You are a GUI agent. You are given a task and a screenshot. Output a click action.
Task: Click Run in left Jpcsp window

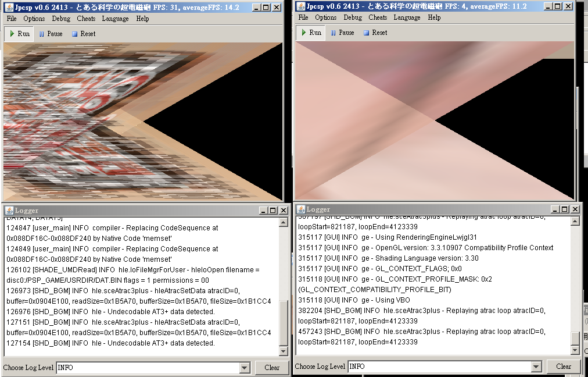pyautogui.click(x=20, y=33)
